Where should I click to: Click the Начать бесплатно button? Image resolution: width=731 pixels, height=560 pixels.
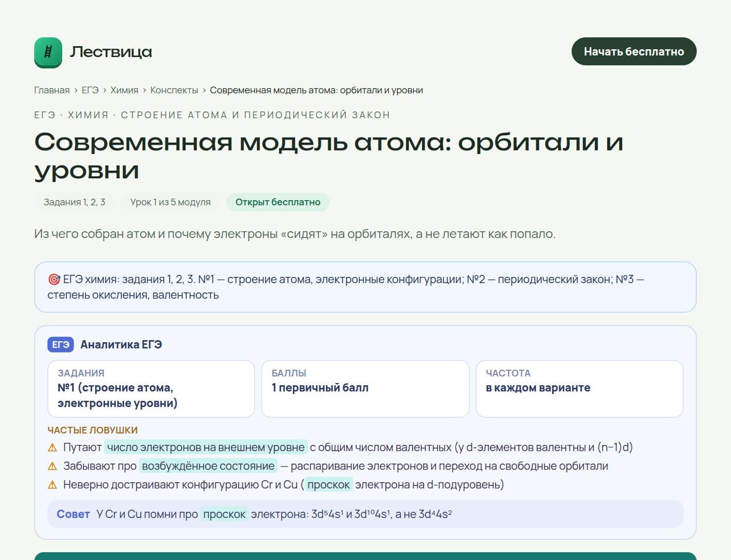(634, 51)
